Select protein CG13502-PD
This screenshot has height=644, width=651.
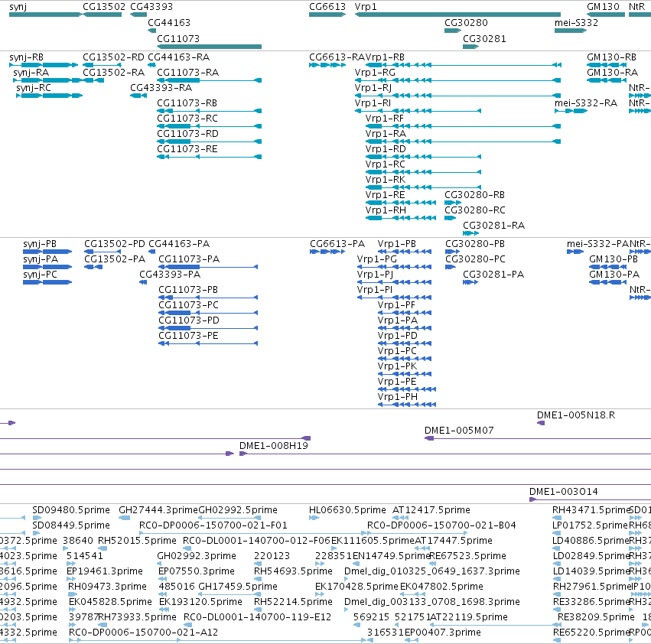115,244
